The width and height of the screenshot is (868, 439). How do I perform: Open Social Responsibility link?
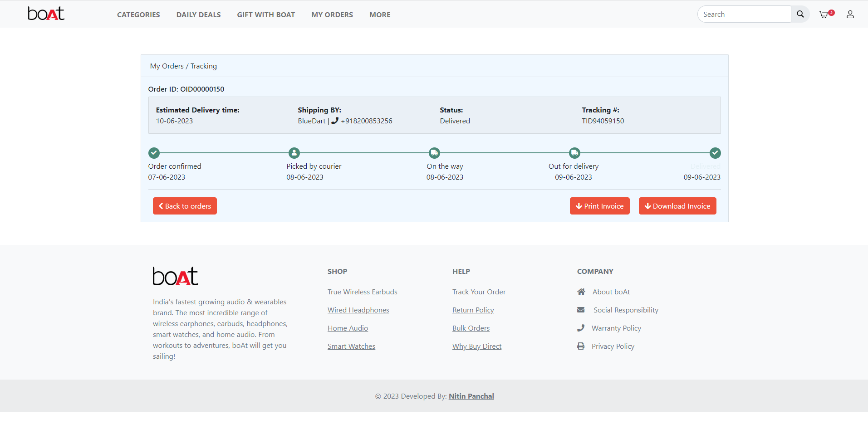(626, 310)
